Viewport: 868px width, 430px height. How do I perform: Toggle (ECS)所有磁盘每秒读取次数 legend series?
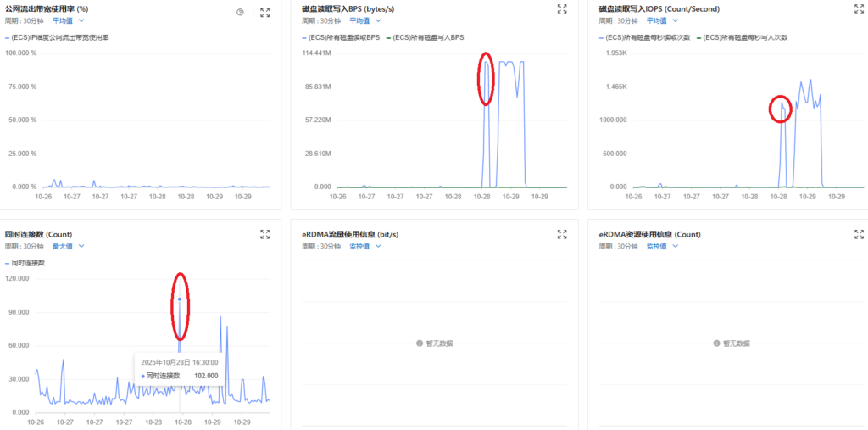point(645,37)
